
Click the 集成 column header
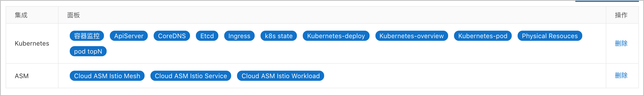(x=21, y=15)
